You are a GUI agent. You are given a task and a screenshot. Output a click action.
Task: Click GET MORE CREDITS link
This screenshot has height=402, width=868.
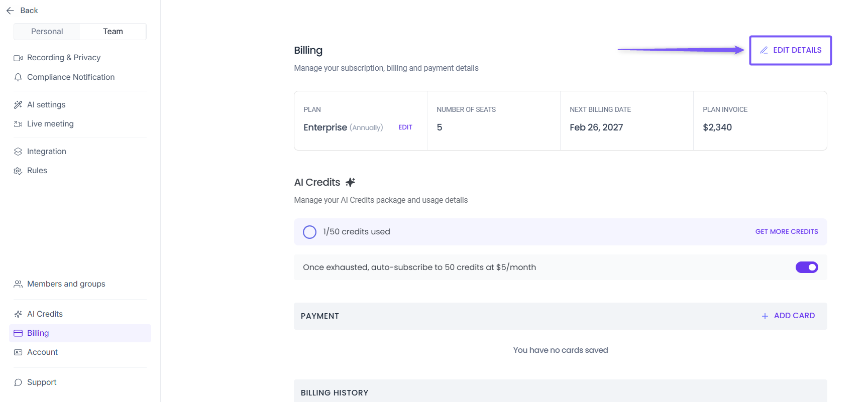(786, 232)
